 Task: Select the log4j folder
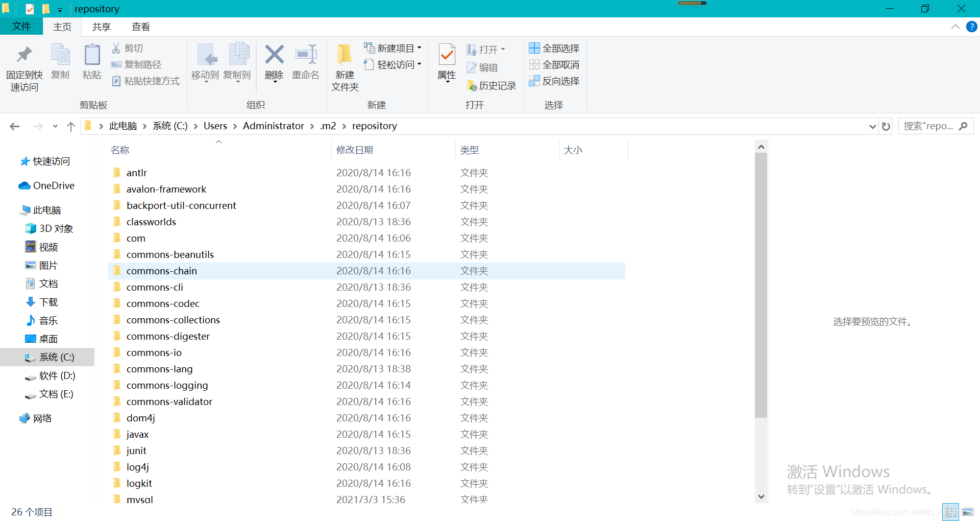[x=366, y=467]
